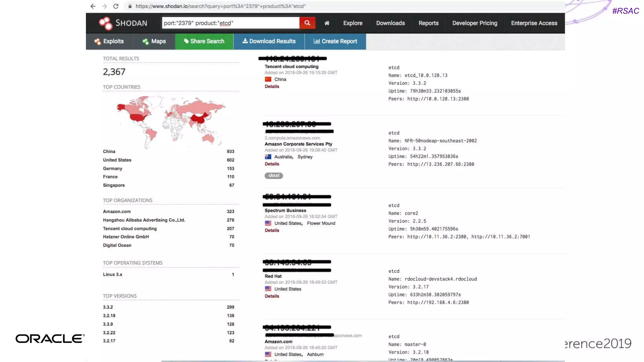
Task: Click the top countries world map
Action: coord(171,122)
